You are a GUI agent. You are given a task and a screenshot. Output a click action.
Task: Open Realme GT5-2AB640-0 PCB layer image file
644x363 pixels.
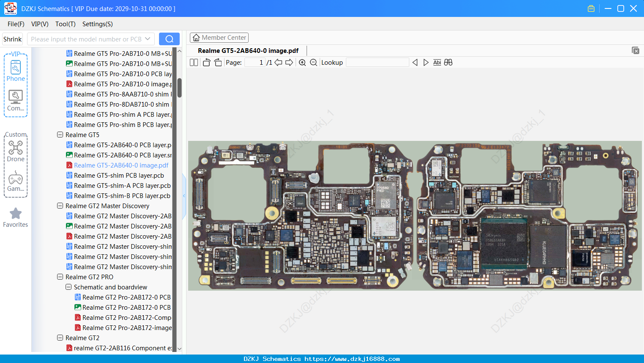coord(119,155)
